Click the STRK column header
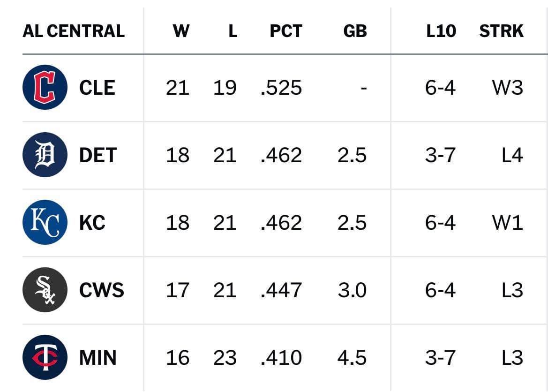 (502, 31)
